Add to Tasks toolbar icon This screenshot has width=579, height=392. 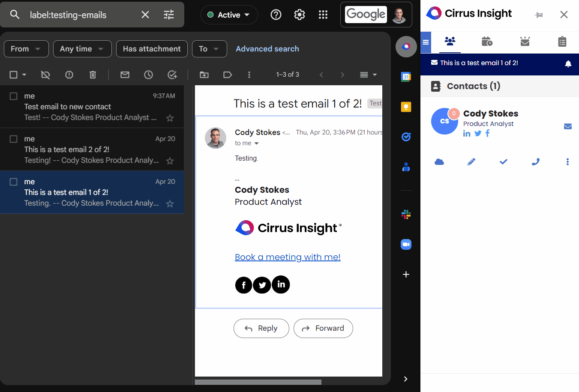click(x=172, y=75)
